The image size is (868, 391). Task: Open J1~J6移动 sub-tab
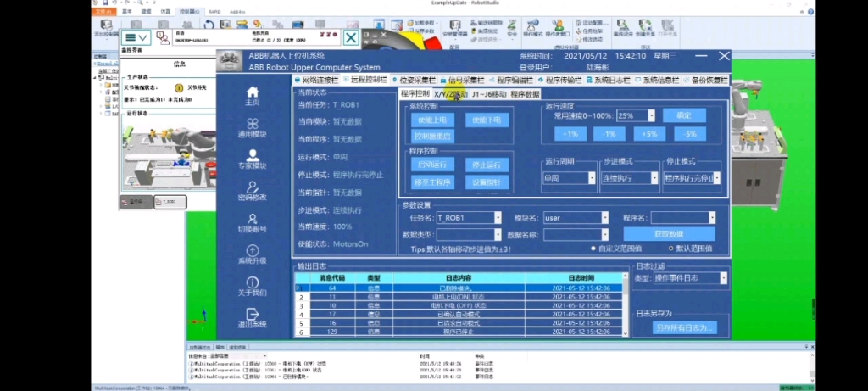pyautogui.click(x=489, y=94)
